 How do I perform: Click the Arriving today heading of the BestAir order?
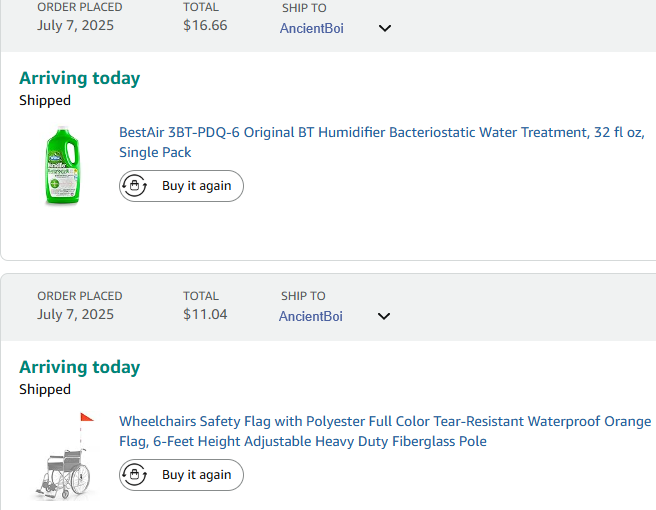[x=79, y=78]
